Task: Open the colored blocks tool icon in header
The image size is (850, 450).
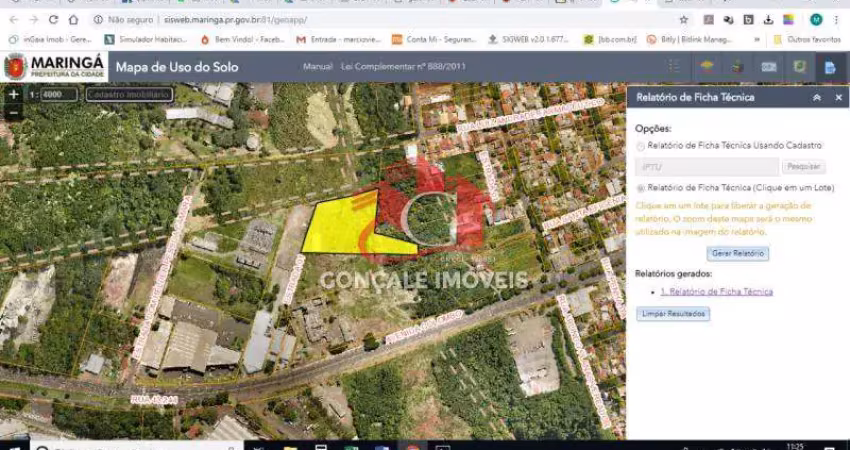Action: [737, 67]
